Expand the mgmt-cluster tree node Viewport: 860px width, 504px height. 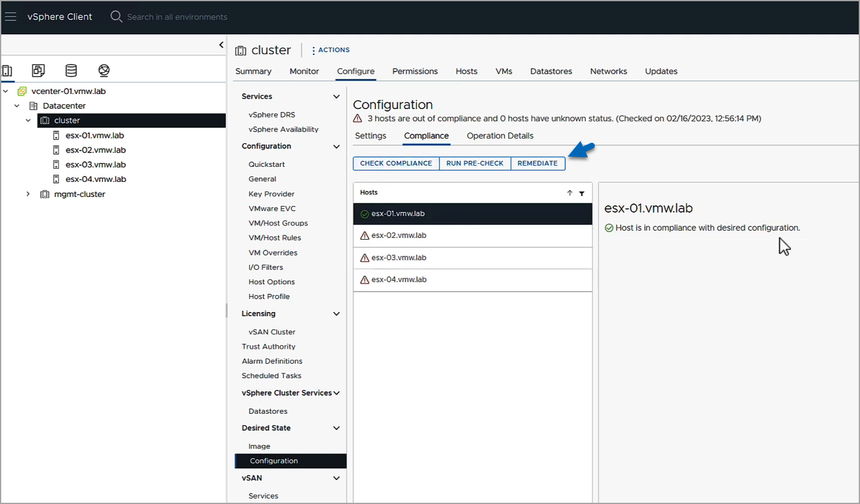pyautogui.click(x=28, y=194)
